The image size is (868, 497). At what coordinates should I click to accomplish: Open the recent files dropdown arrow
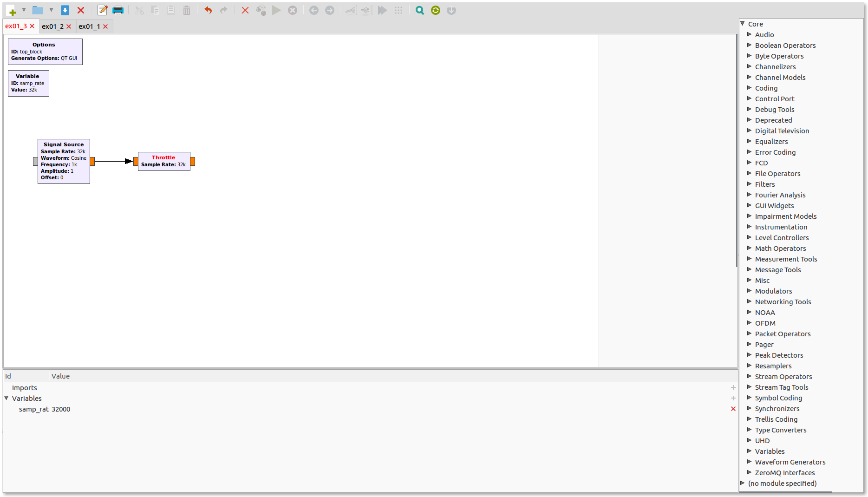pyautogui.click(x=51, y=10)
